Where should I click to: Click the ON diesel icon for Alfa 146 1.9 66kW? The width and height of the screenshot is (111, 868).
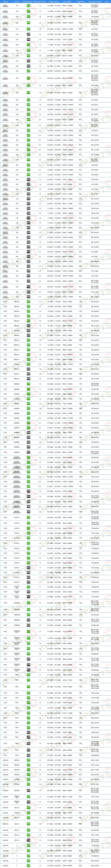[x=28, y=61]
